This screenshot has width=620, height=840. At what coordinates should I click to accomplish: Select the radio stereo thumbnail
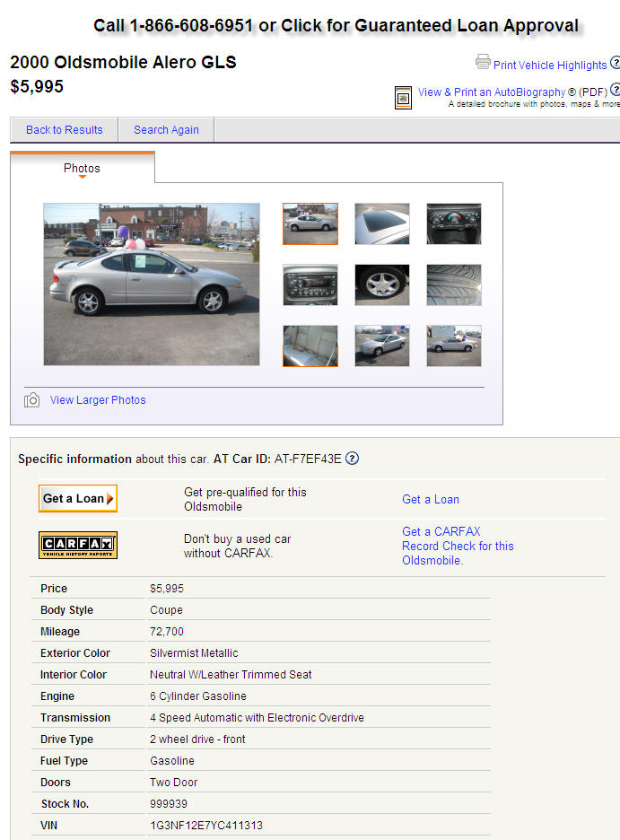310,285
